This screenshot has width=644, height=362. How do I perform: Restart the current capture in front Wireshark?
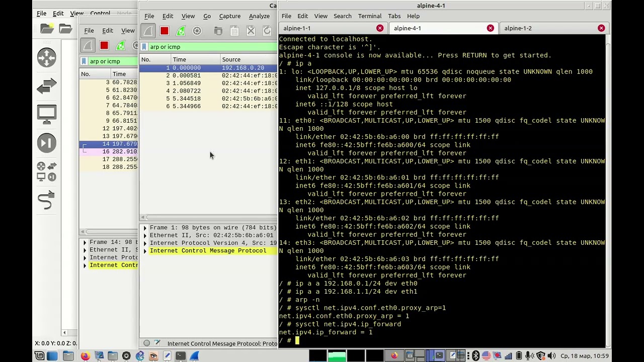tap(181, 31)
